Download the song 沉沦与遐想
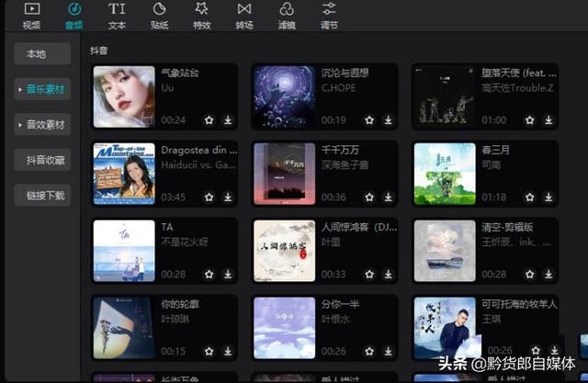Screen dimensions: 588x383 (388, 120)
